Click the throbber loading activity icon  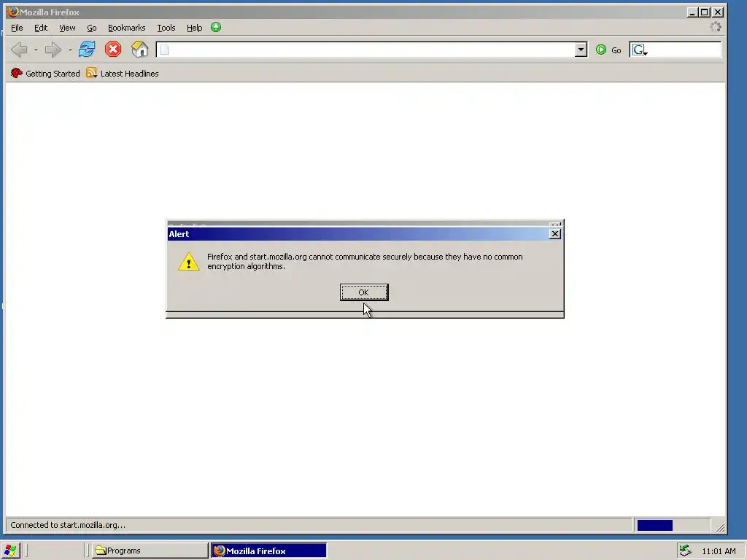coord(715,27)
